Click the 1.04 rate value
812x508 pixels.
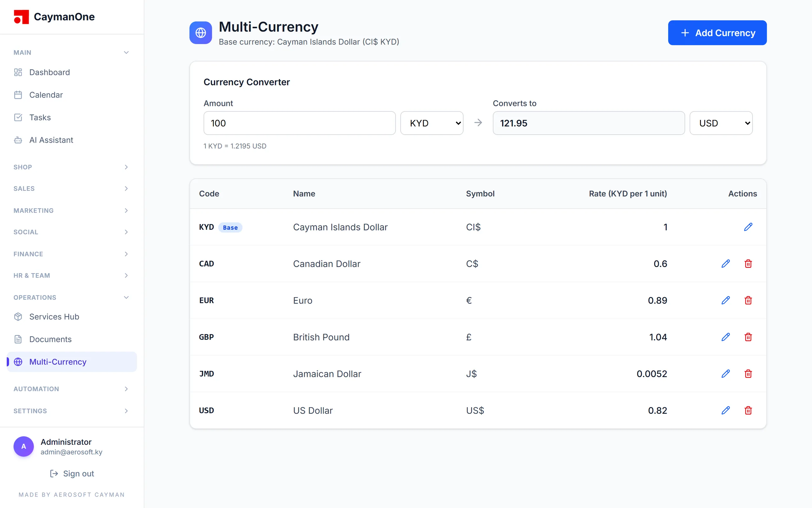pos(658,337)
